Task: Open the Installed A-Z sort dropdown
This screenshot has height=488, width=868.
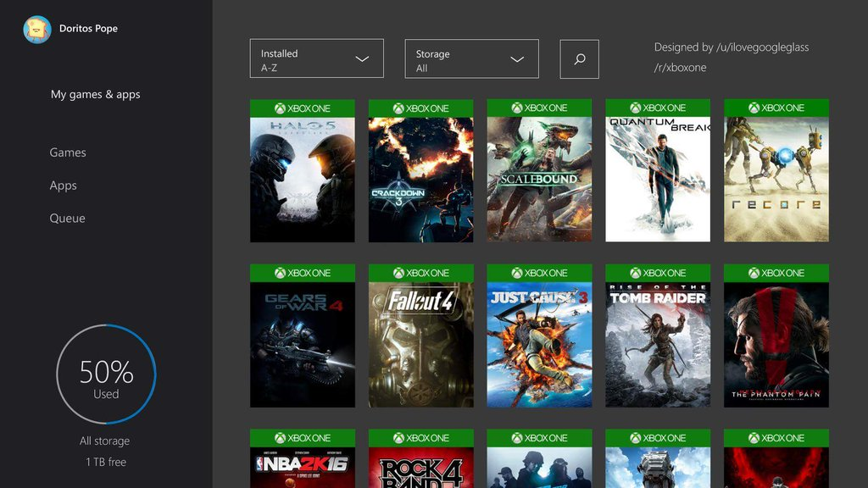Action: [x=316, y=58]
